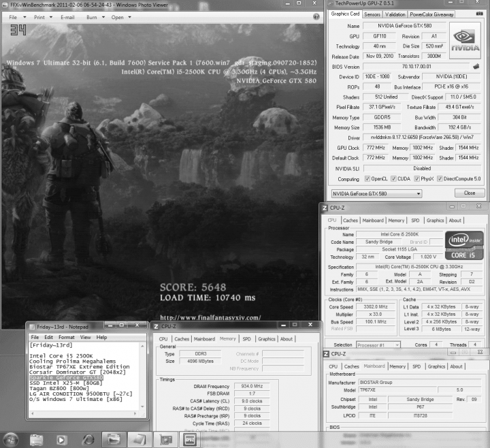Open Graphics tab in CPU-Z Memory window
This screenshot has height=448, width=490.
click(x=267, y=339)
